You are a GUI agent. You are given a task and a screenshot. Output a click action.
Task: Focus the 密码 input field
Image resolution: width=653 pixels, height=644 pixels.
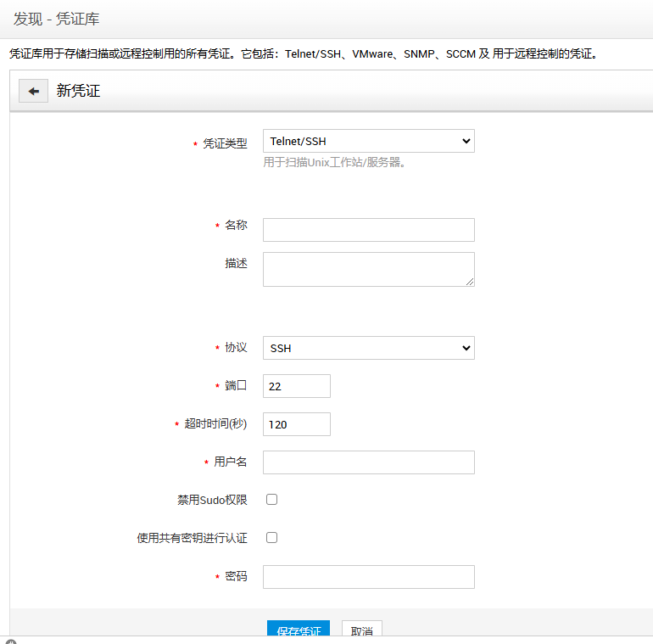[x=368, y=577]
